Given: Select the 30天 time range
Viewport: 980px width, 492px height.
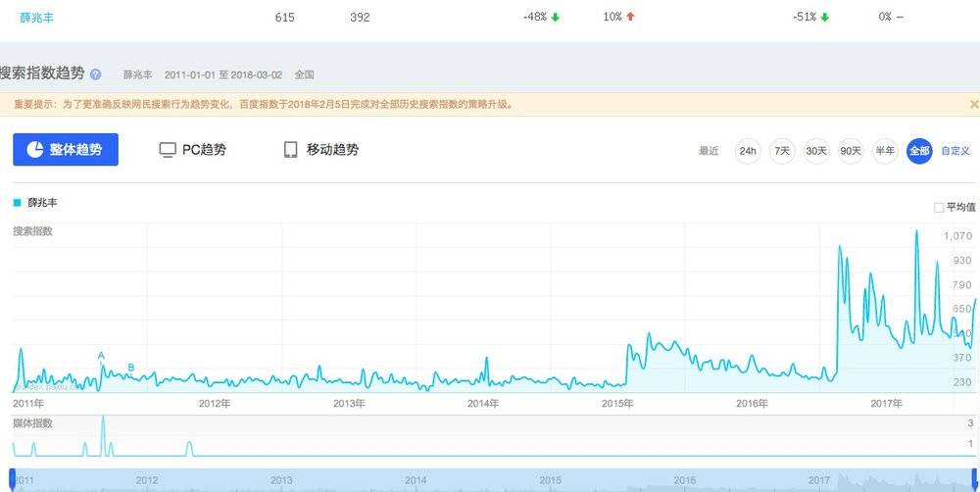Looking at the screenshot, I should click(x=816, y=151).
